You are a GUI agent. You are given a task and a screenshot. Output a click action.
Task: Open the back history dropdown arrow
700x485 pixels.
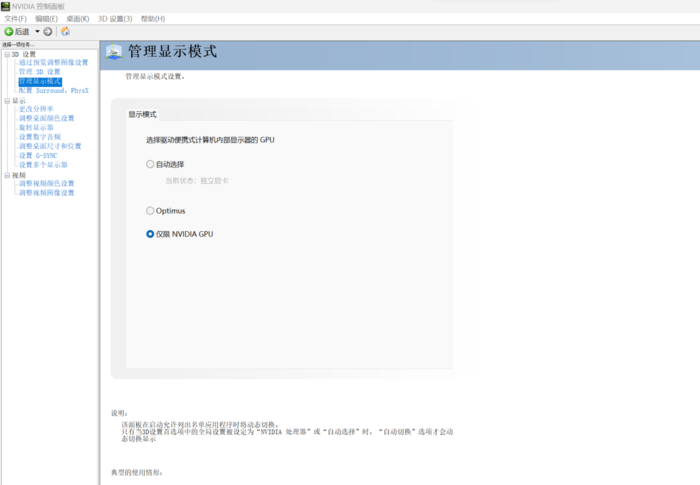click(x=38, y=31)
